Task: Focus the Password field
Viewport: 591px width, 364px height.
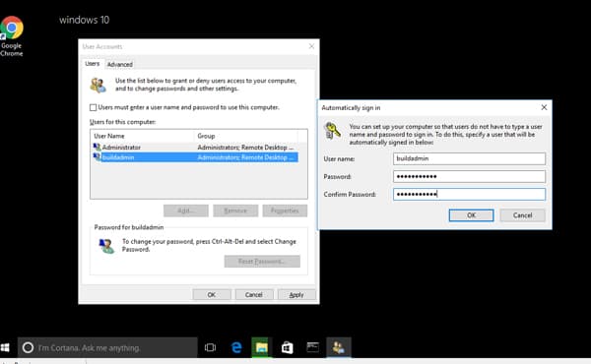Action: [x=469, y=176]
